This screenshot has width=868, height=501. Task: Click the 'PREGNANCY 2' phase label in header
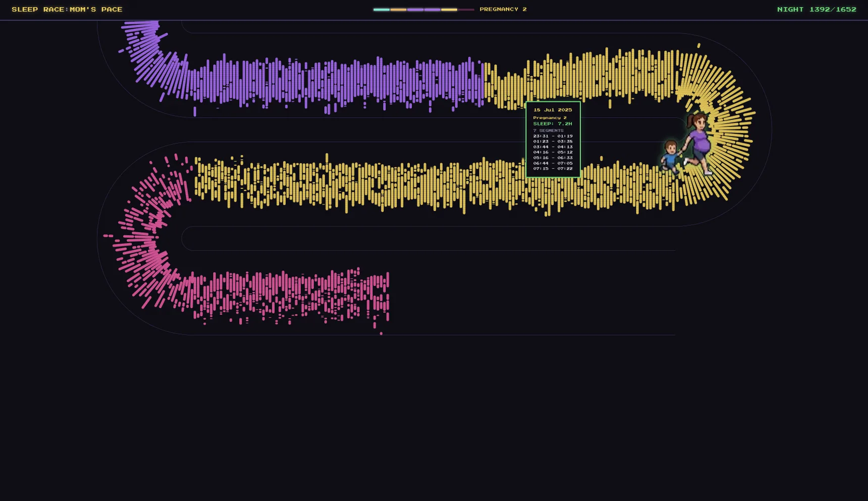pyautogui.click(x=503, y=9)
